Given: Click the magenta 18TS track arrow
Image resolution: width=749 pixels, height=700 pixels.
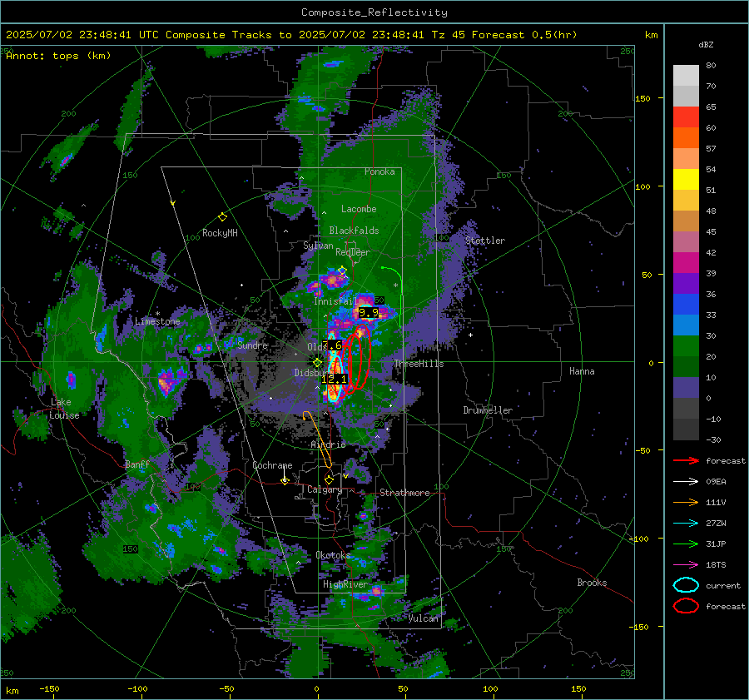Looking at the screenshot, I should click(686, 564).
